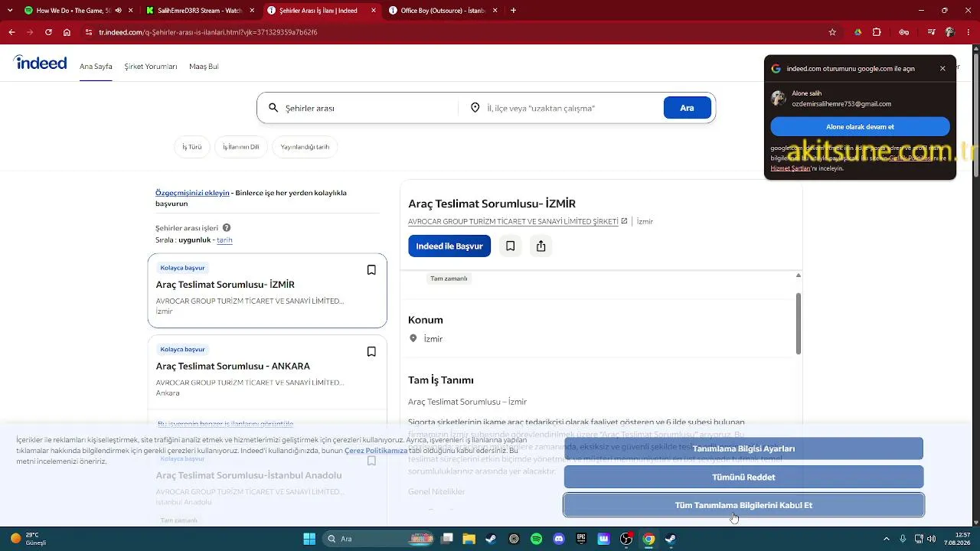Bookmark the ANKARA job listing card
Image resolution: width=980 pixels, height=551 pixels.
[371, 352]
